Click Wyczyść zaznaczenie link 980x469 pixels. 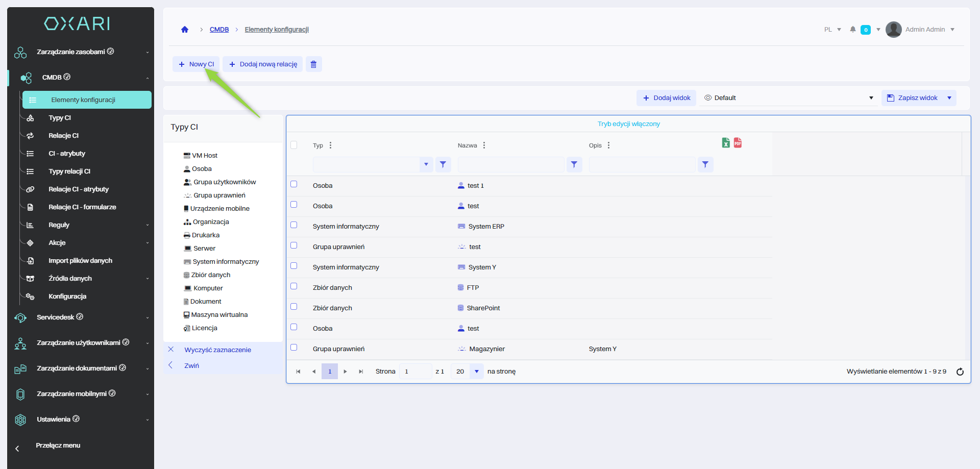(x=217, y=350)
